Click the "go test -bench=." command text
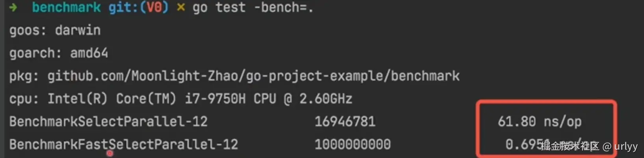 point(253,7)
